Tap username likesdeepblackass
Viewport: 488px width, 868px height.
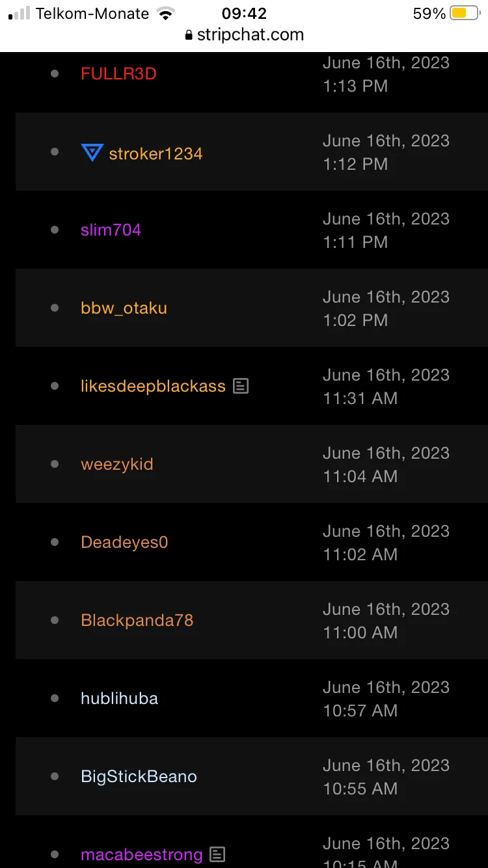coord(153,386)
